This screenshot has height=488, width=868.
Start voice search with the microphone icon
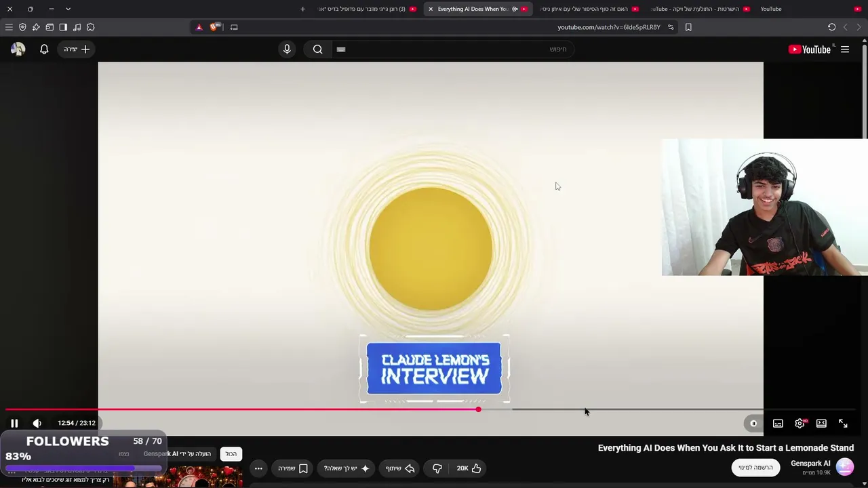tap(287, 49)
